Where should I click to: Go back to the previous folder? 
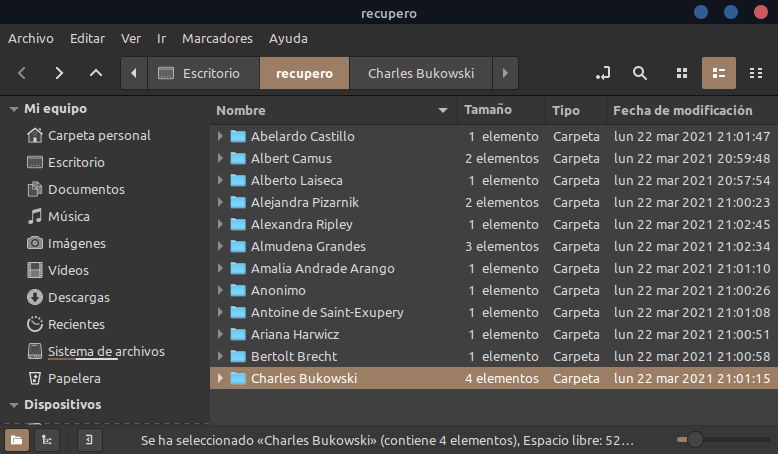(x=22, y=73)
